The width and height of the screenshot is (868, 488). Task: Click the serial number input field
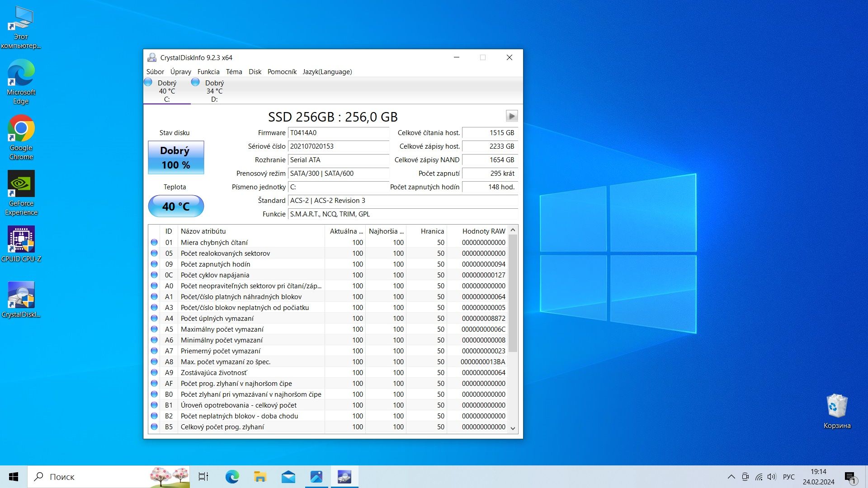[x=337, y=145]
